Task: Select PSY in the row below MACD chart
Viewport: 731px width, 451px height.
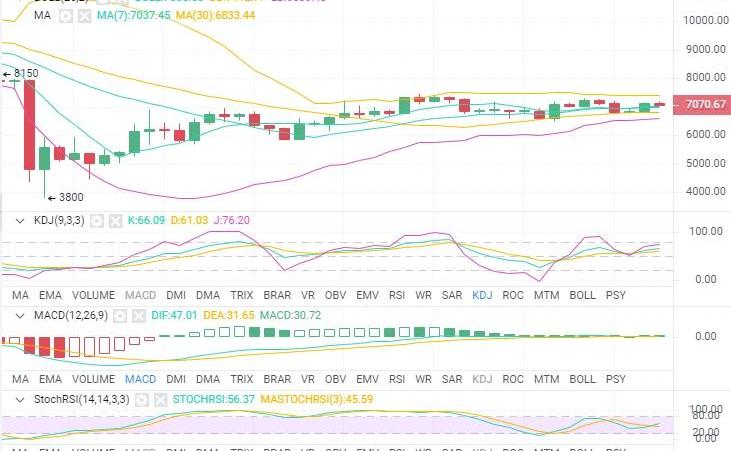Action: pos(615,379)
